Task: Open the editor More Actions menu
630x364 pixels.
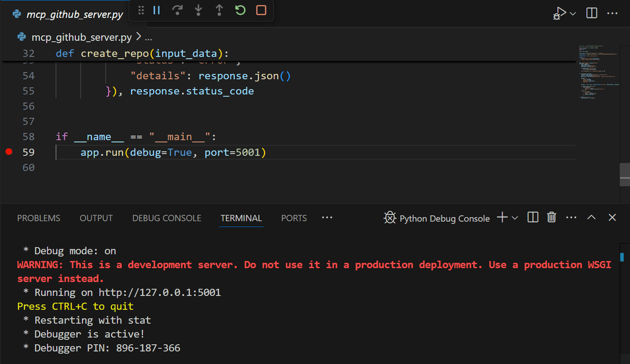Action: pyautogui.click(x=612, y=13)
